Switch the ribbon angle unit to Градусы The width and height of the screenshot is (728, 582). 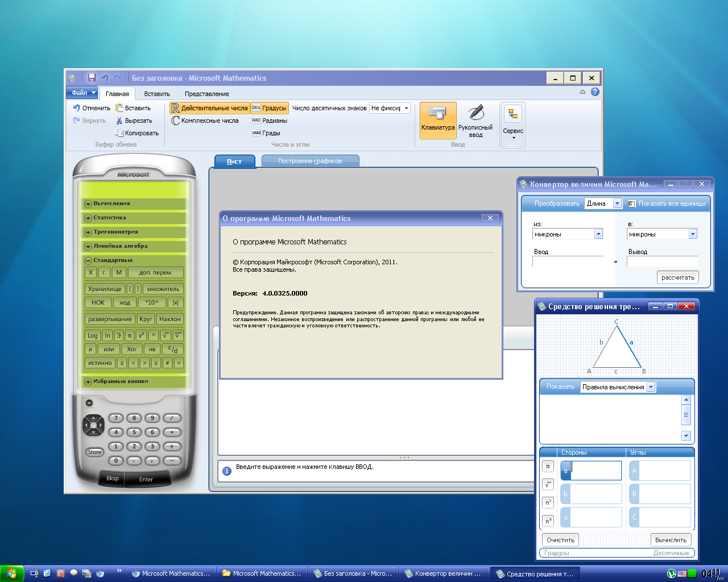pyautogui.click(x=269, y=108)
